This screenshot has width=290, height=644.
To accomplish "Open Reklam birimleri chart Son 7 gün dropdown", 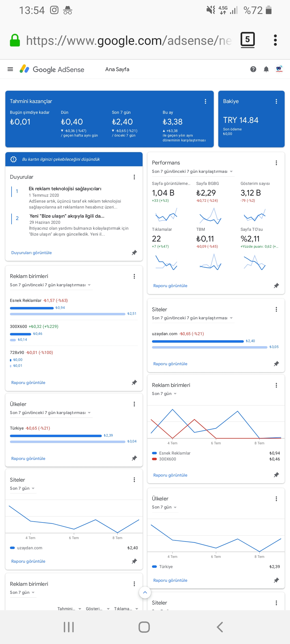I will (164, 394).
